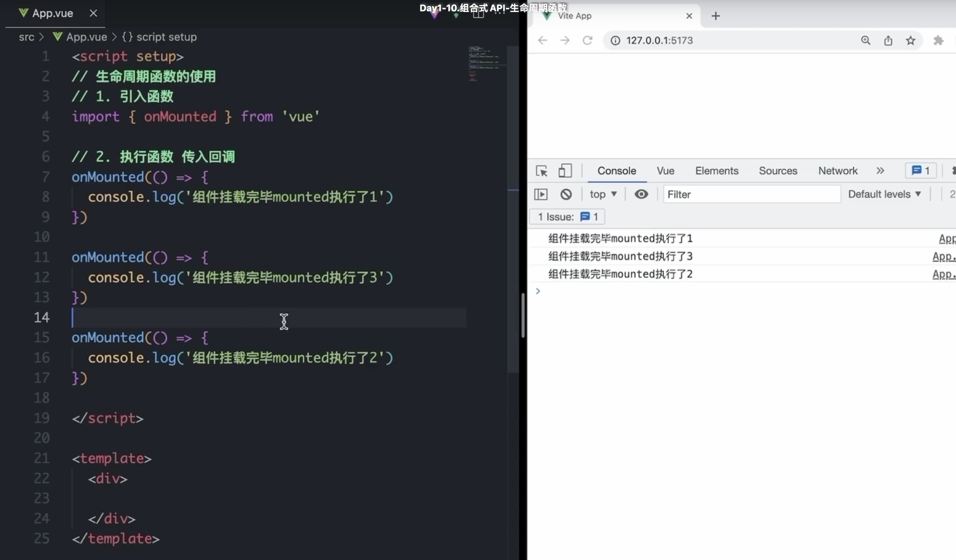Click the clear console icon

click(566, 194)
